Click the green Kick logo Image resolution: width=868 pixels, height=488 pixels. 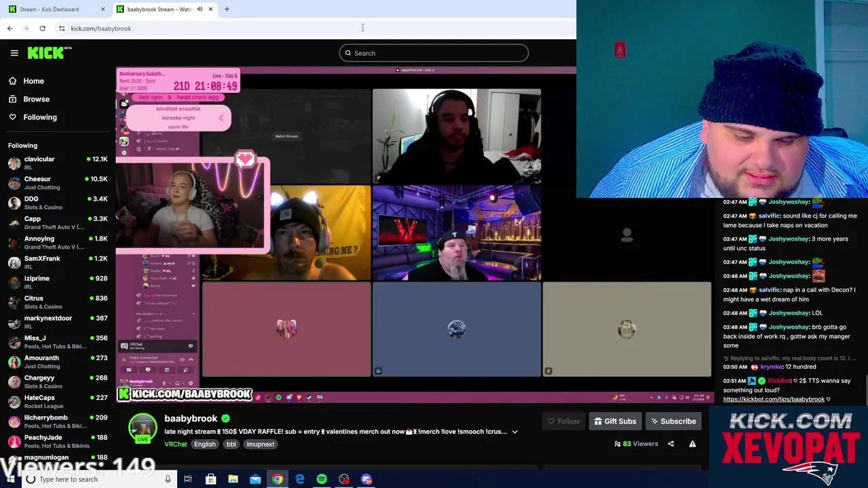[50, 53]
